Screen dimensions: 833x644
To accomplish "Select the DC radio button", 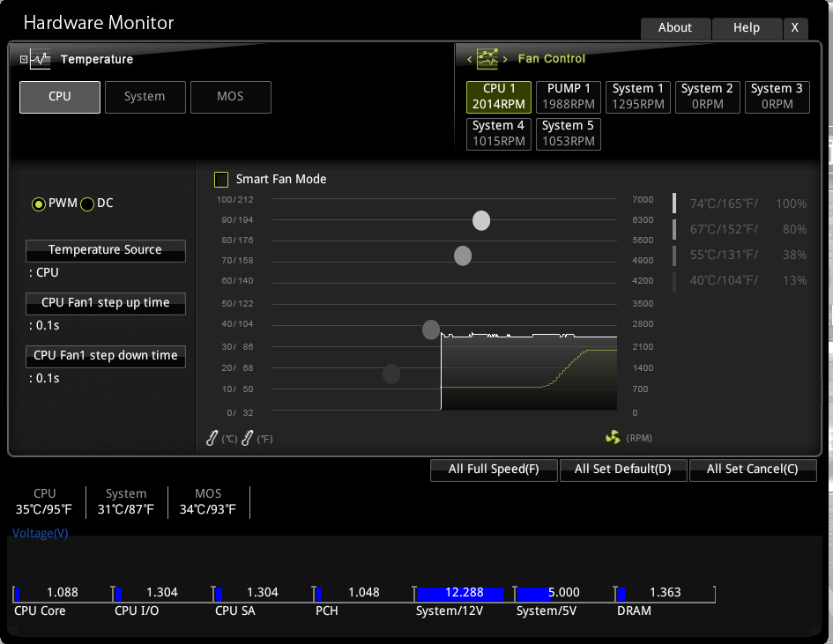I will [x=87, y=204].
